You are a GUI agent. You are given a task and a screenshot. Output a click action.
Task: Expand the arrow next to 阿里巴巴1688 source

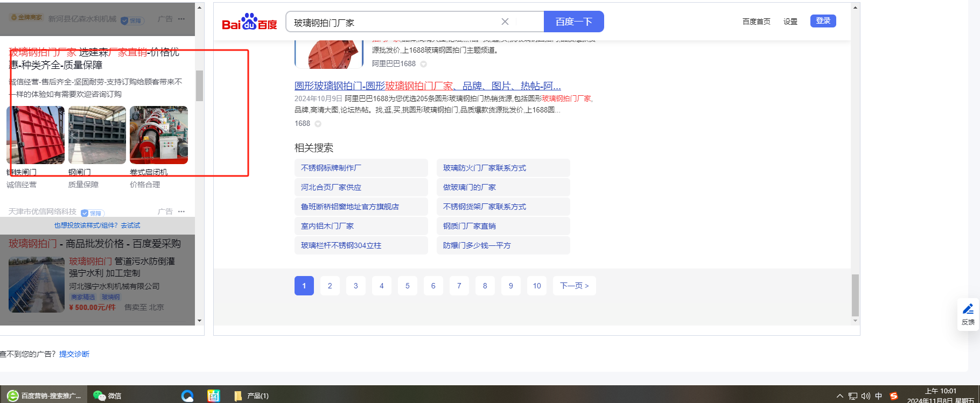pyautogui.click(x=424, y=64)
